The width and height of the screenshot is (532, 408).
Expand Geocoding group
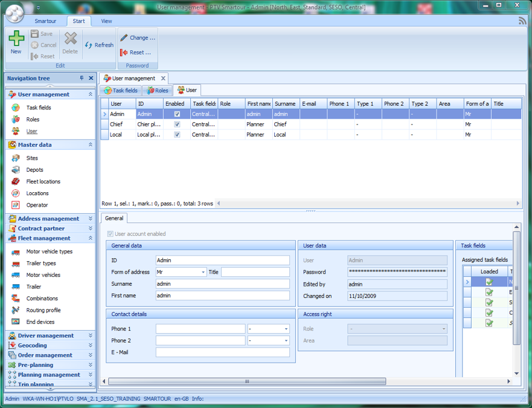click(x=90, y=345)
